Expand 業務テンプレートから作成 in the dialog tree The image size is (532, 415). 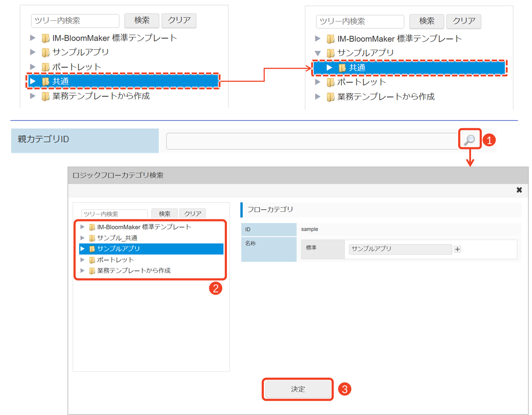(x=82, y=271)
